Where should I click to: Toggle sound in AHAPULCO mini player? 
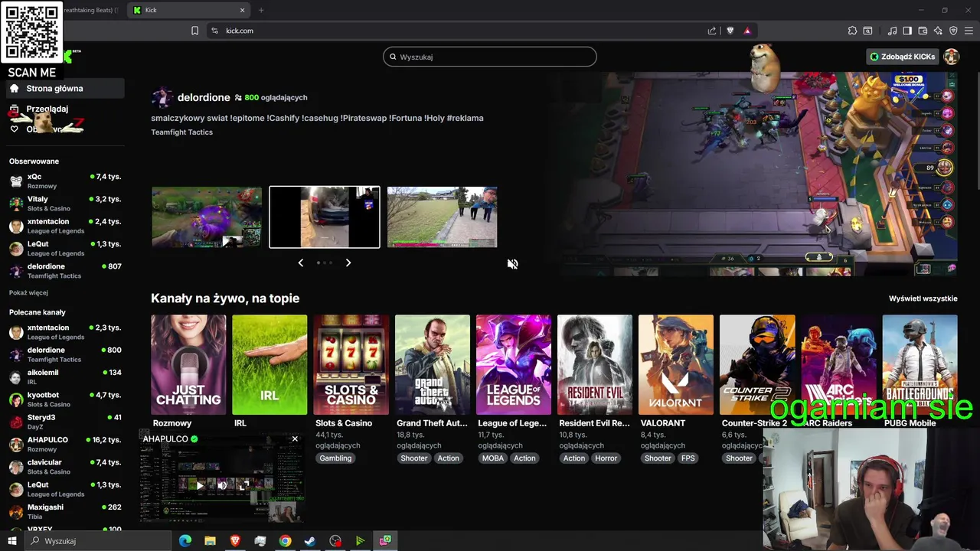222,485
